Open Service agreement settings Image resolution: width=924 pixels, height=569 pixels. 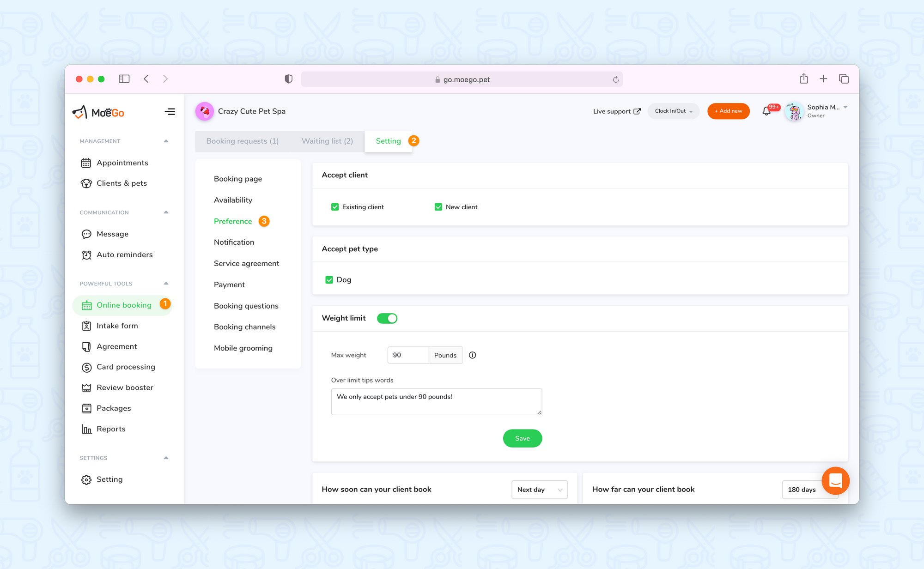point(246,264)
